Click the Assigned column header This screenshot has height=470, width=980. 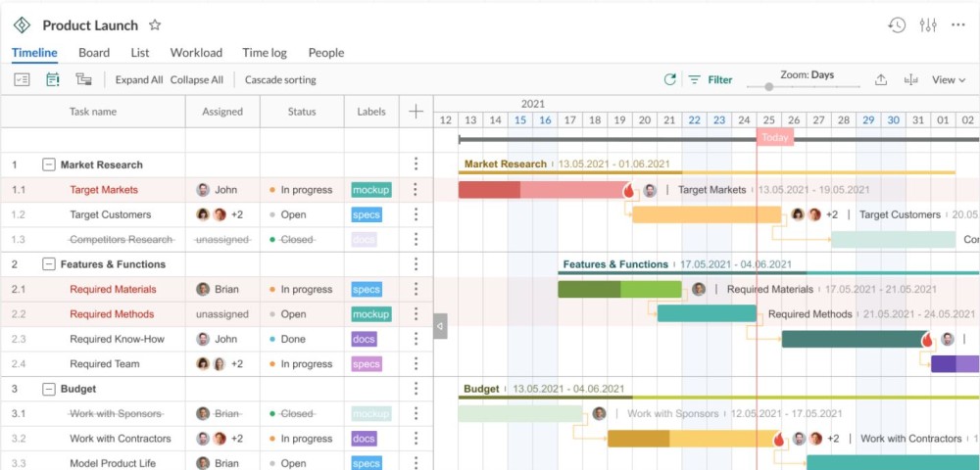coord(222,112)
